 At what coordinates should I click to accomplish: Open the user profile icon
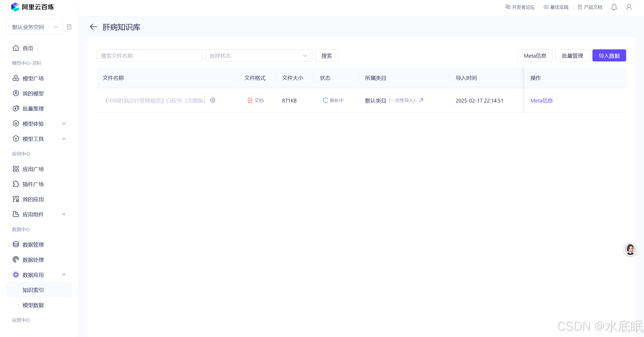pos(629,7)
